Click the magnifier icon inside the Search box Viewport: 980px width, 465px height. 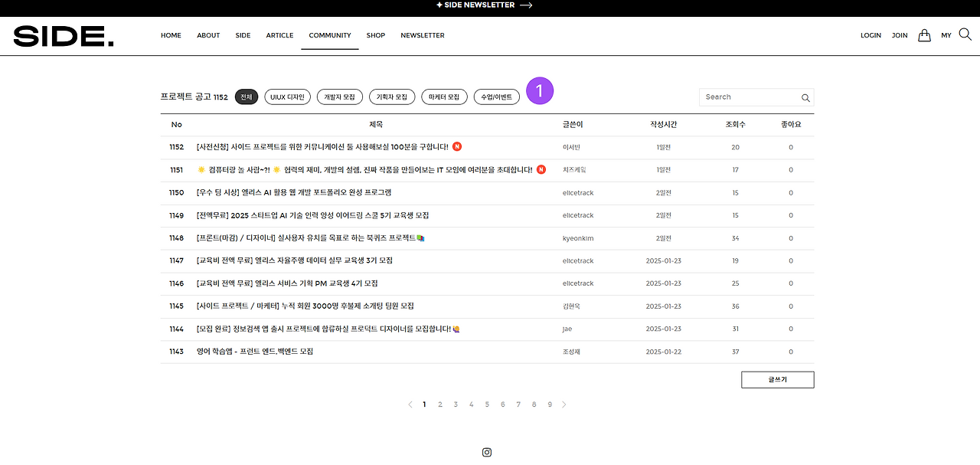pyautogui.click(x=805, y=98)
